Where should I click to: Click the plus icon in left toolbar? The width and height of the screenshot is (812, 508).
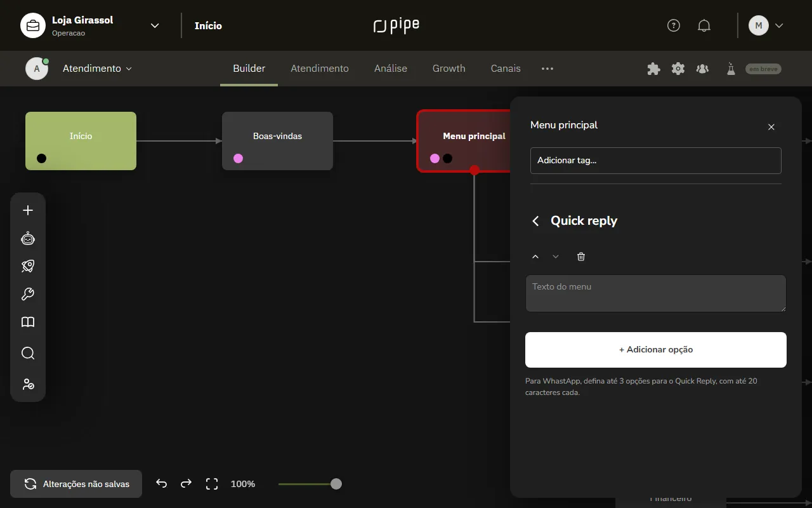[x=28, y=210]
